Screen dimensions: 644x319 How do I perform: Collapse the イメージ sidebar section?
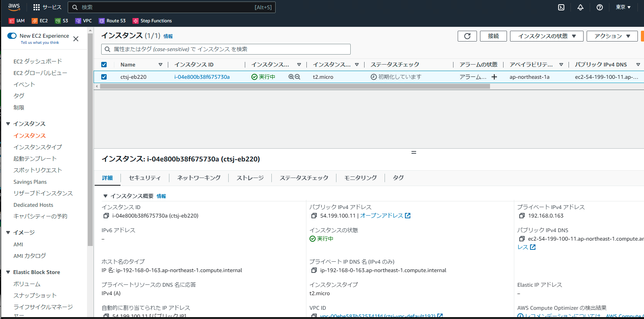(x=8, y=233)
